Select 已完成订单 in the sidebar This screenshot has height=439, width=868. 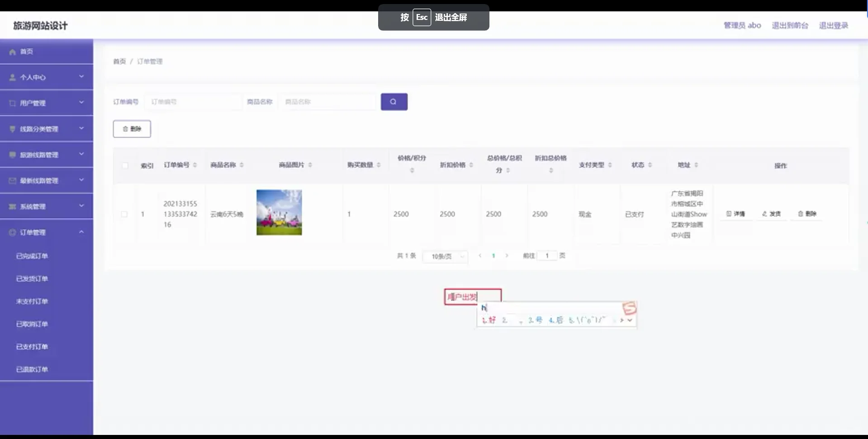(x=32, y=255)
